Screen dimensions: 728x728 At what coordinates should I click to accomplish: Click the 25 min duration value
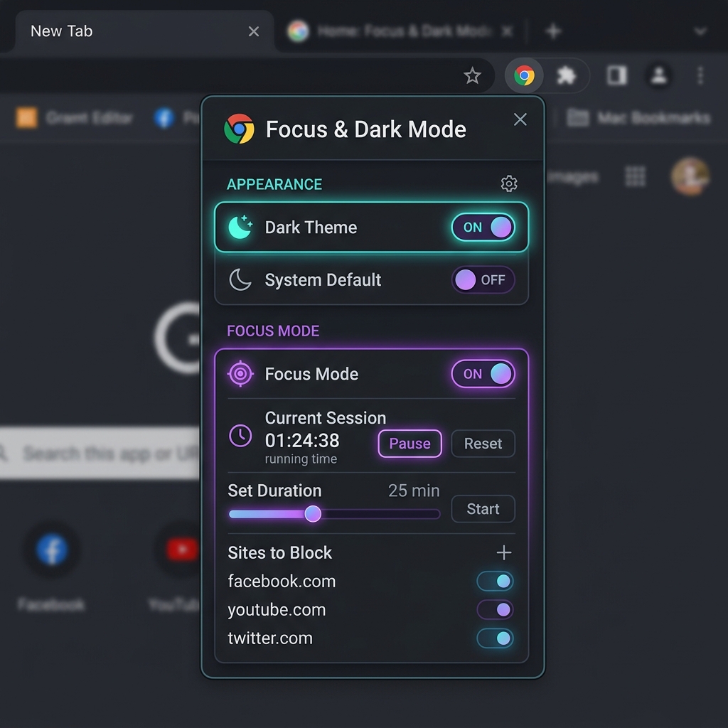414,491
